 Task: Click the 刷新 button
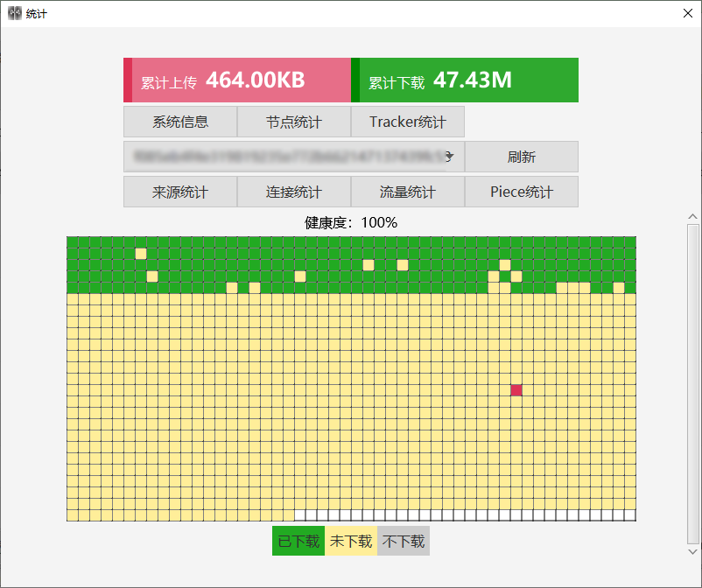coord(522,157)
